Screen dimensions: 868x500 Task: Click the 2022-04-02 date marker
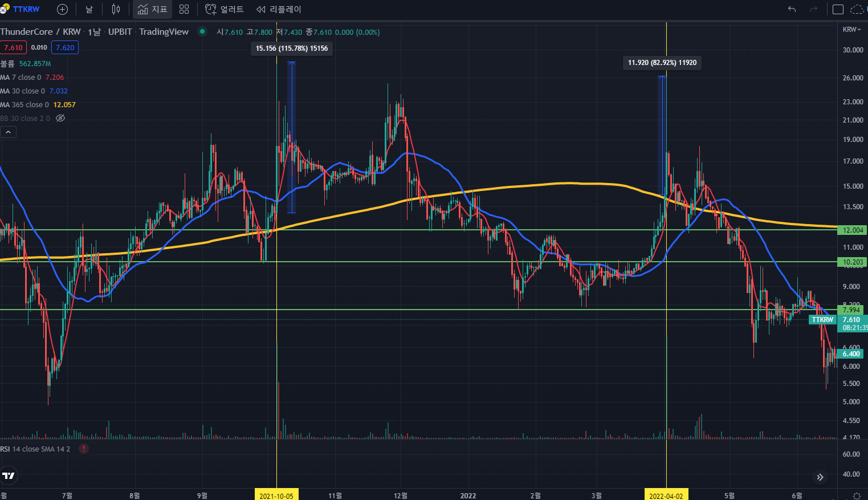point(666,495)
